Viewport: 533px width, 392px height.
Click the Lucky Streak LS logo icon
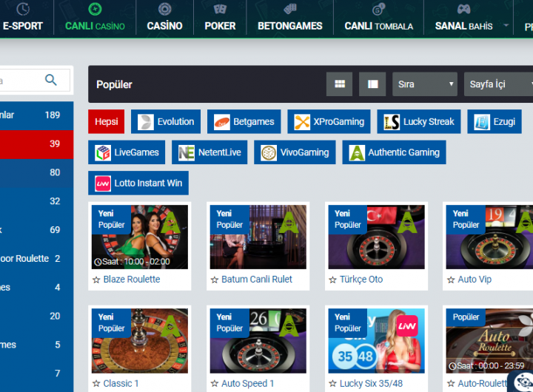pyautogui.click(x=392, y=122)
